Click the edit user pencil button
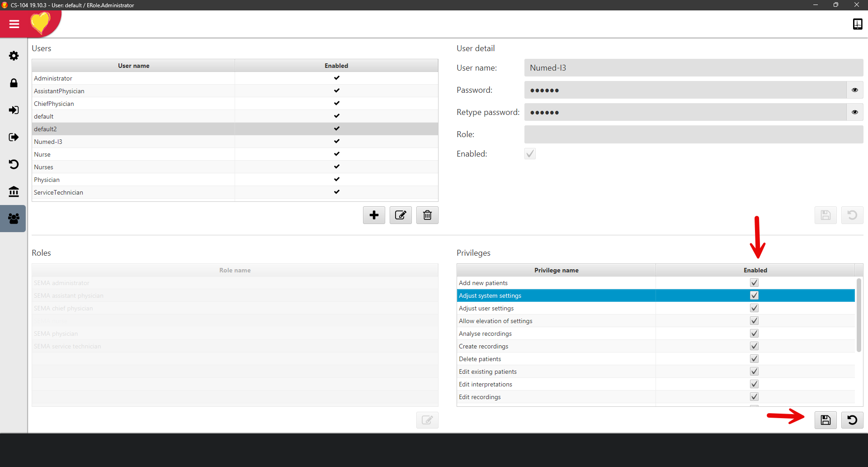Image resolution: width=868 pixels, height=467 pixels. (401, 215)
